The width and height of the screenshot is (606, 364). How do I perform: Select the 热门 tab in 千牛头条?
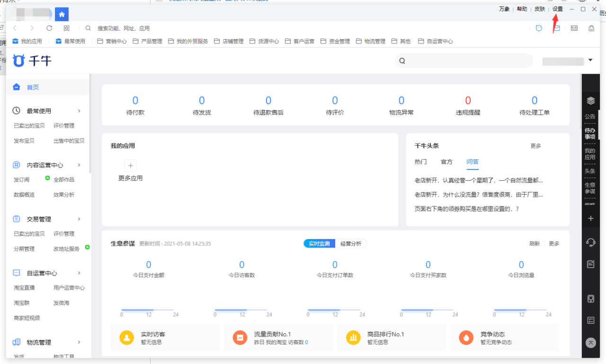coord(421,162)
